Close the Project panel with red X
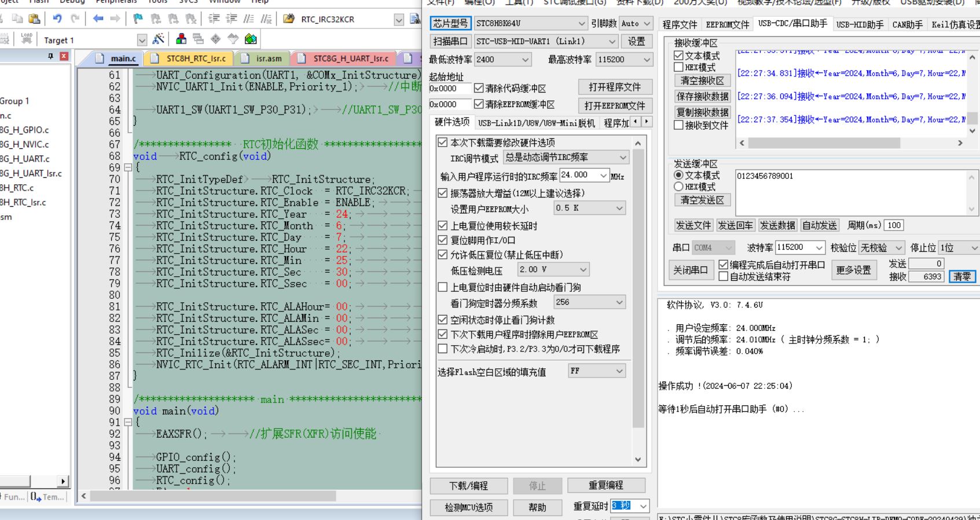This screenshot has height=520, width=980. click(x=64, y=56)
